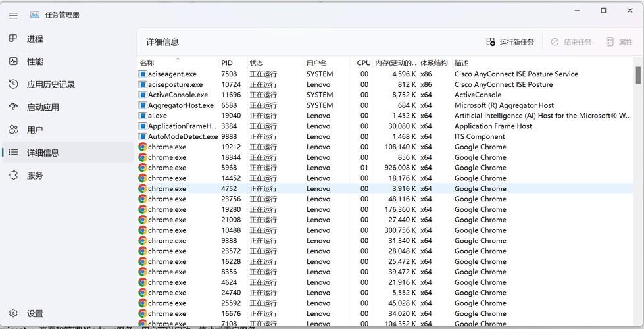This screenshot has height=329, width=644.
Task: Click Chrome icon for PID 19280
Action: 143,209
